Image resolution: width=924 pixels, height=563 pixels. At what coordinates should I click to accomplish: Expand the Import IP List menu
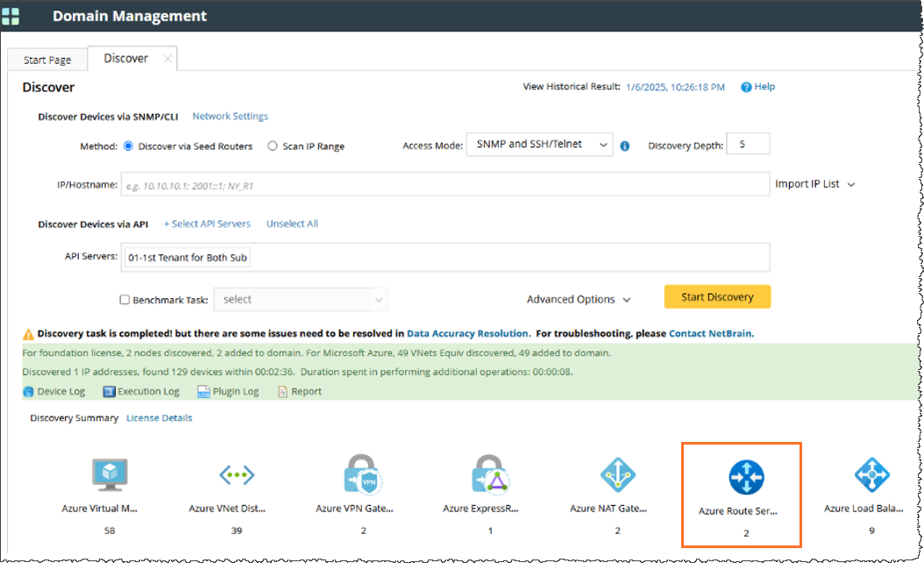click(814, 184)
